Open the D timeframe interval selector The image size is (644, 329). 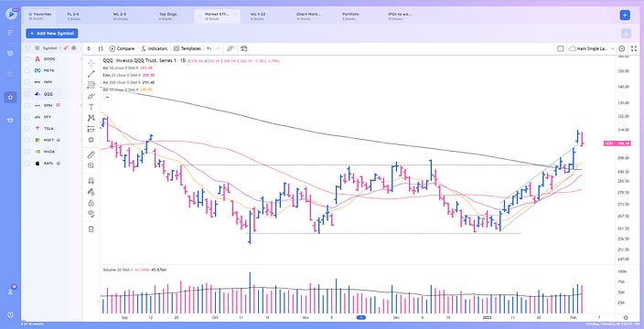[x=89, y=48]
